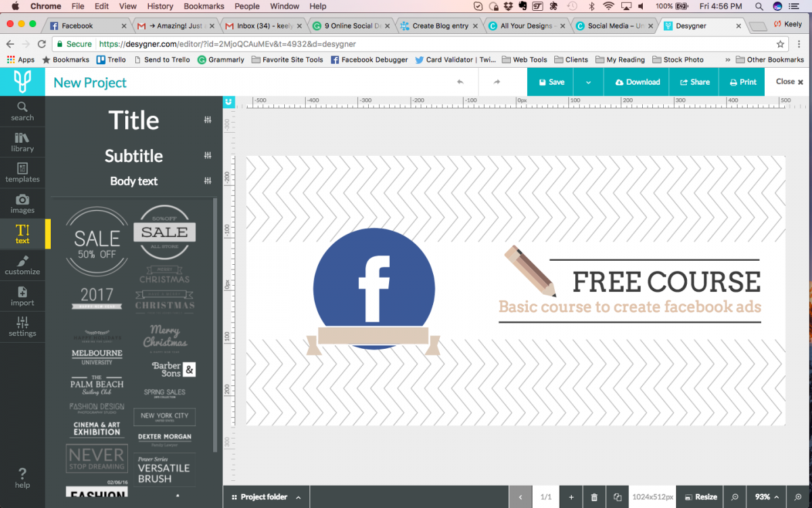Expand more text templates arrow at bottom
This screenshot has height=508, width=812.
click(178, 496)
